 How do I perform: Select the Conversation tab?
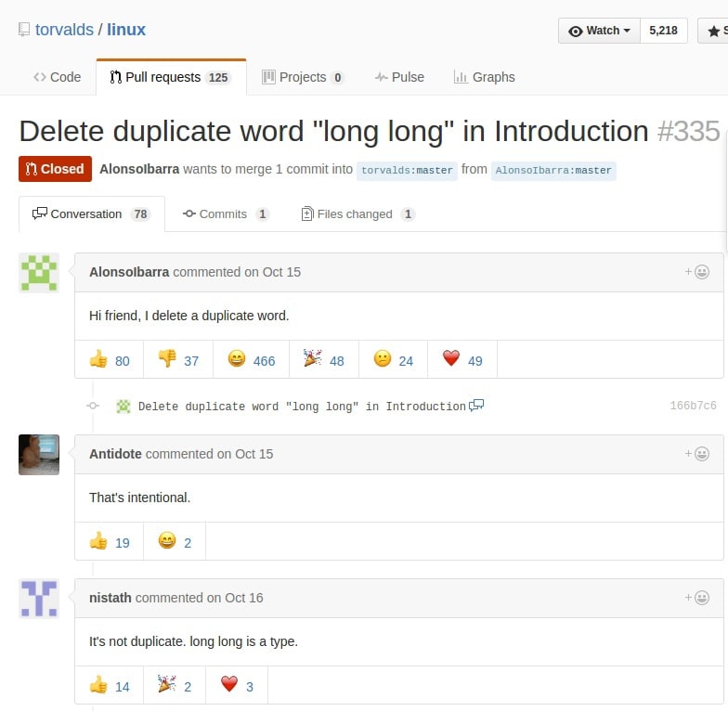point(91,213)
